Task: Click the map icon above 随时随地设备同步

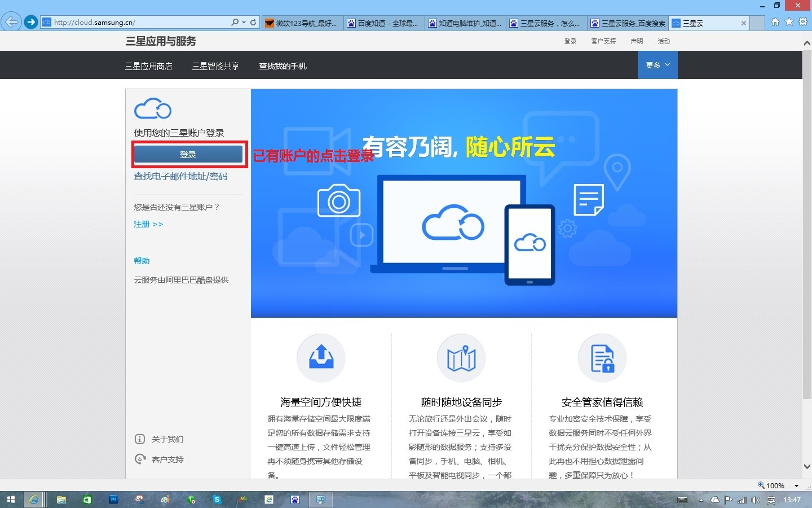Action: [461, 358]
